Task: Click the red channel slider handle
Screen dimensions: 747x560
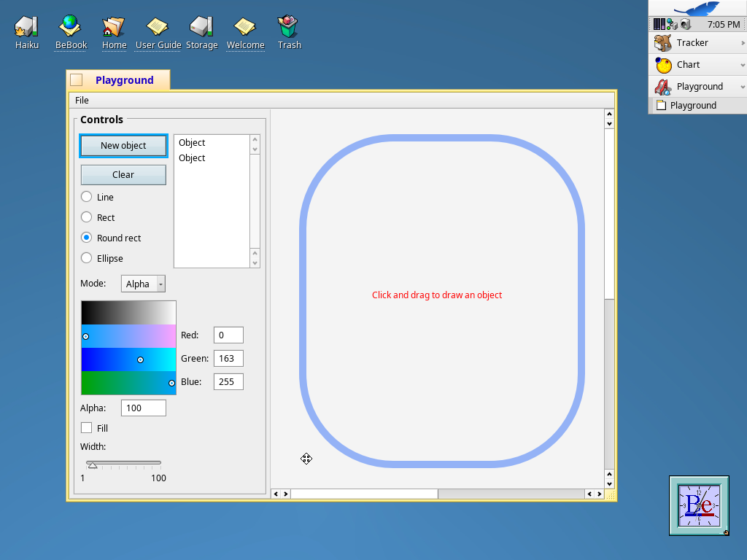Action: pos(86,336)
